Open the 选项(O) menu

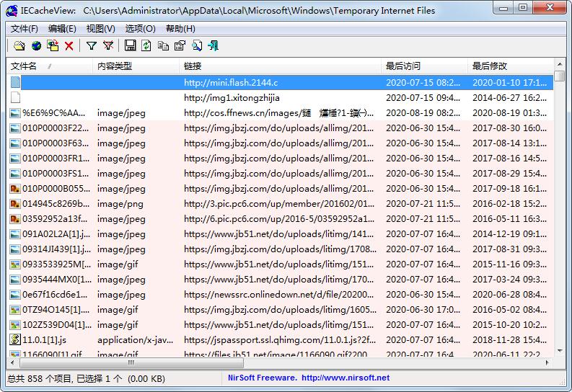pos(140,29)
